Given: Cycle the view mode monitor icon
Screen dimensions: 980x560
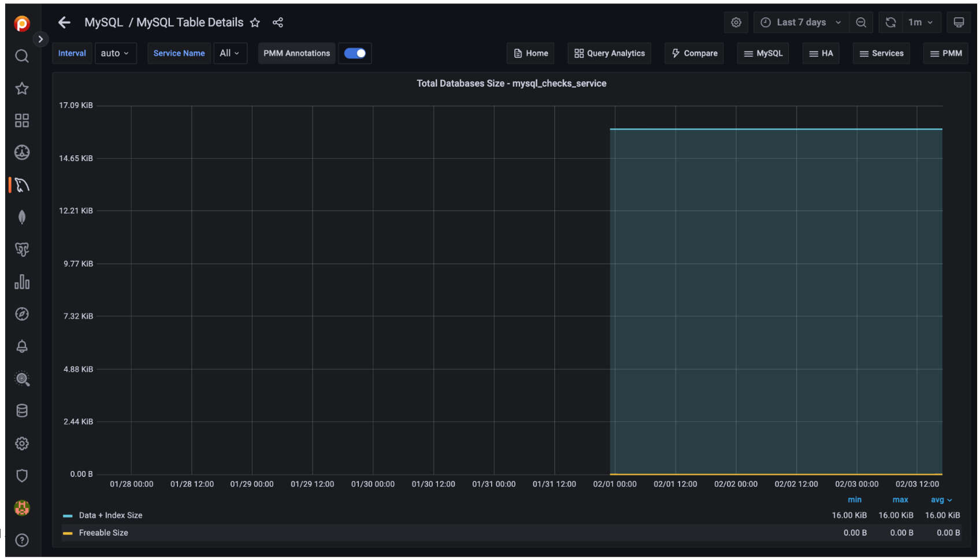Looking at the screenshot, I should click(x=959, y=23).
